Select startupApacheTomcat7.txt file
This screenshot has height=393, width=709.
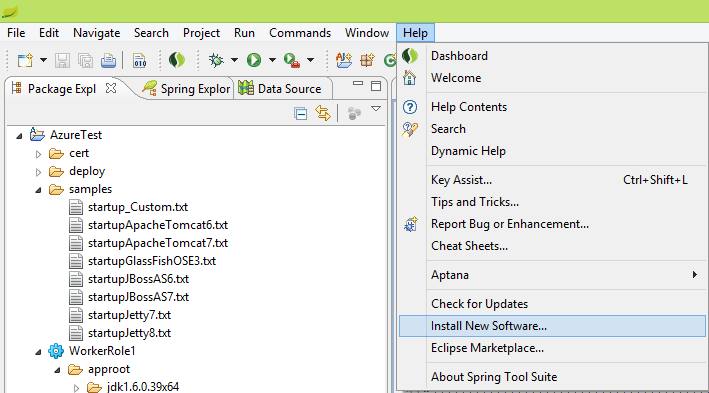(x=158, y=243)
